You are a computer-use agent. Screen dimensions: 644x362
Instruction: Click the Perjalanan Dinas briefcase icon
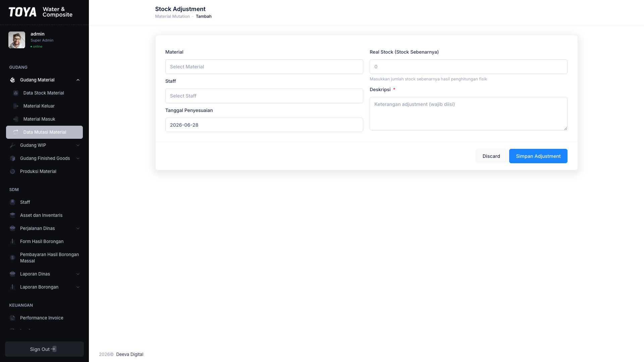click(x=12, y=229)
